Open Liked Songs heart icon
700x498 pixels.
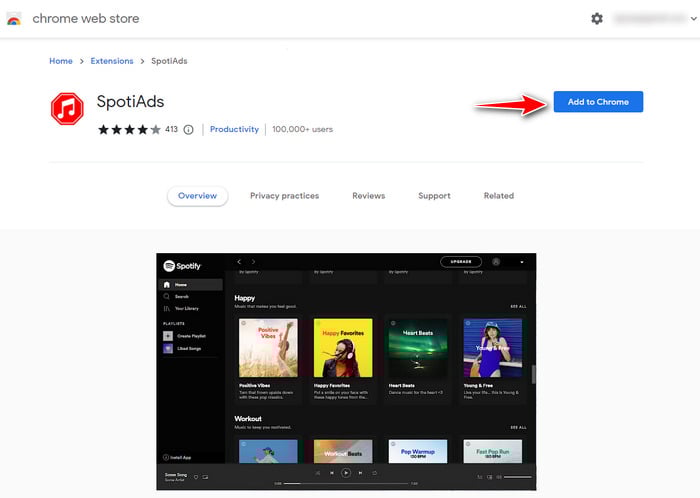tap(168, 348)
